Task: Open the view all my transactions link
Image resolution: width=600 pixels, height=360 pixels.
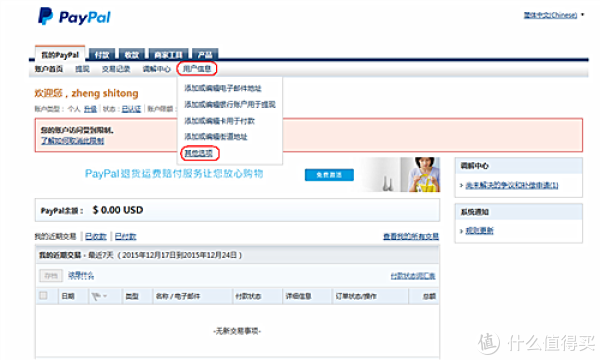Action: (x=411, y=236)
